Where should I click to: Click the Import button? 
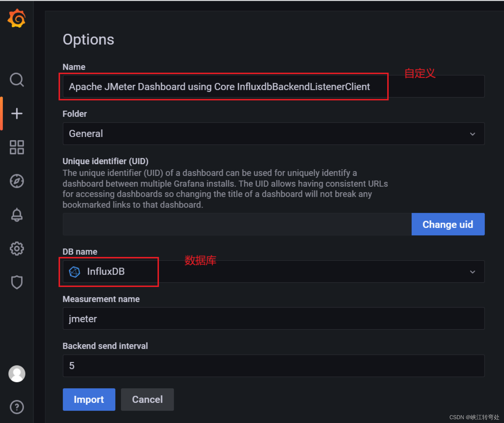[89, 399]
